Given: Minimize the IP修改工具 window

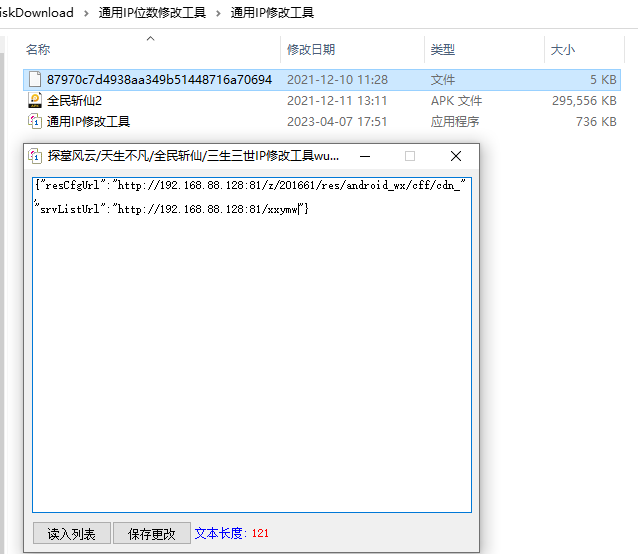Looking at the screenshot, I should coord(365,156).
